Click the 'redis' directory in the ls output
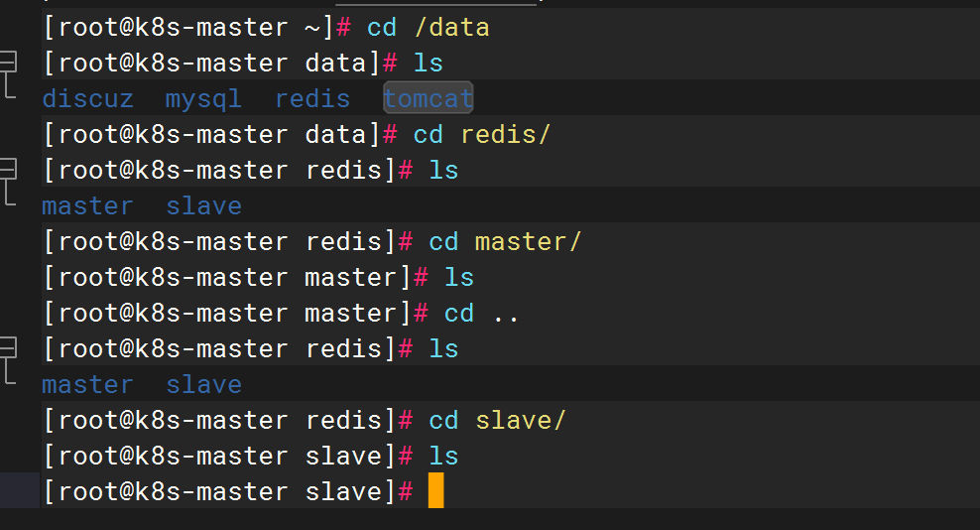 pyautogui.click(x=312, y=99)
